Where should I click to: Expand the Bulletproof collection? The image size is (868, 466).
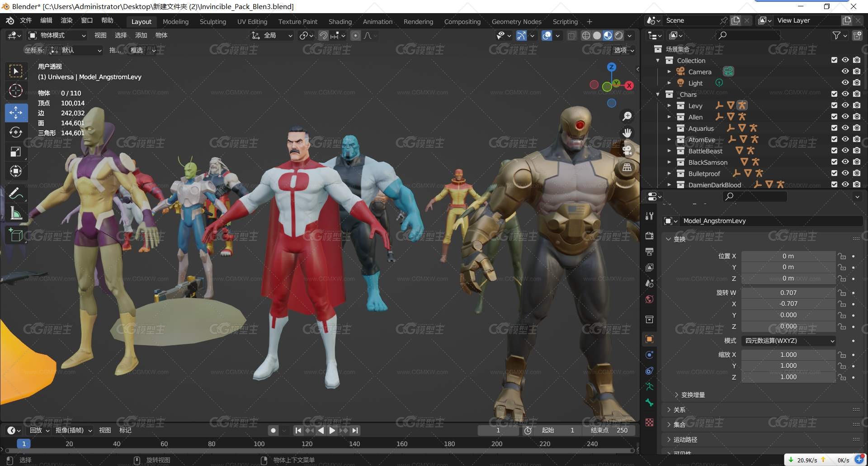click(x=669, y=173)
